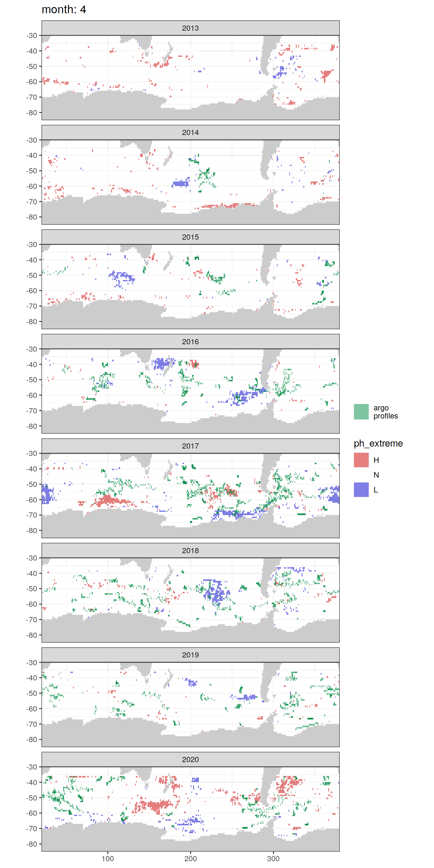
Task: Click the 200 longitude axis label
Action: tap(191, 858)
